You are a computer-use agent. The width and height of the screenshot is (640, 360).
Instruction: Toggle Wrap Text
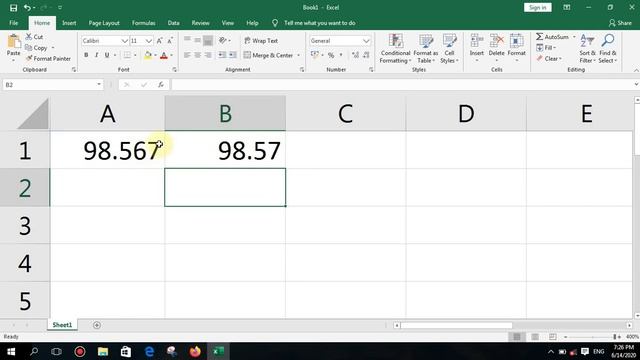[x=261, y=41]
